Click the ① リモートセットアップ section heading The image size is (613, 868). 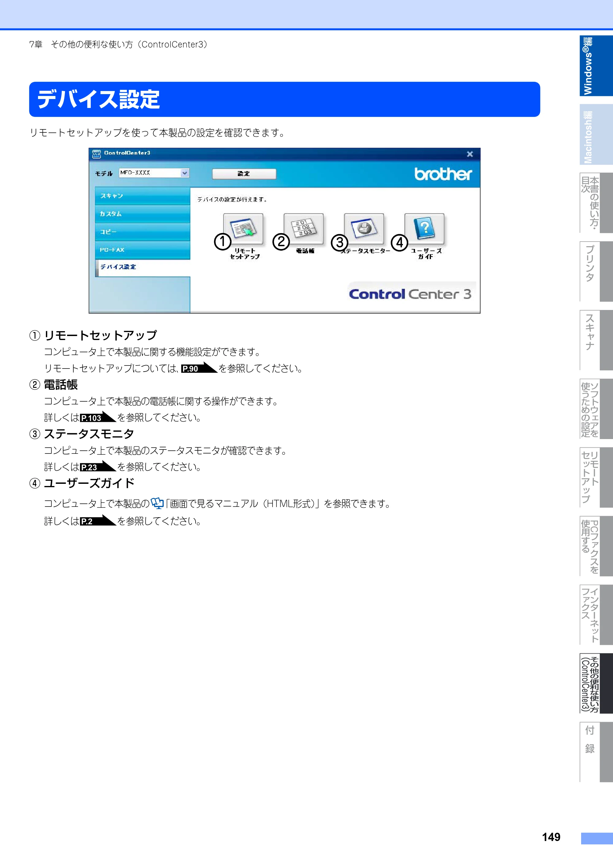click(93, 335)
